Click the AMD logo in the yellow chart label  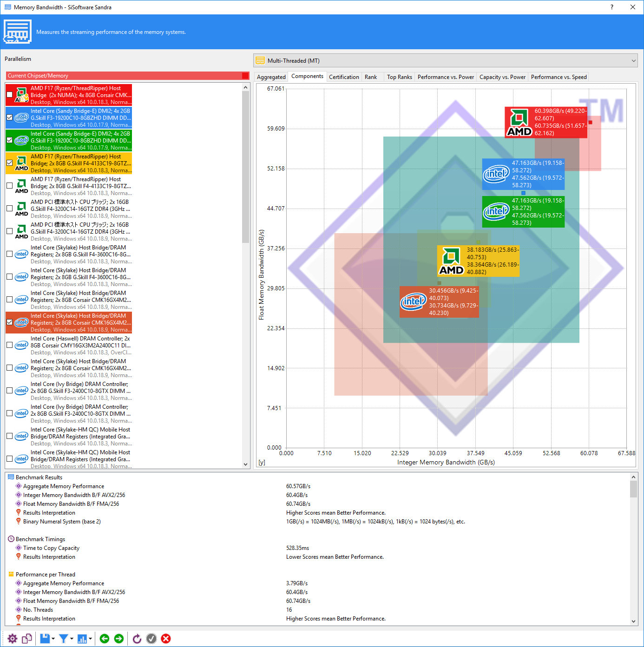pyautogui.click(x=451, y=261)
